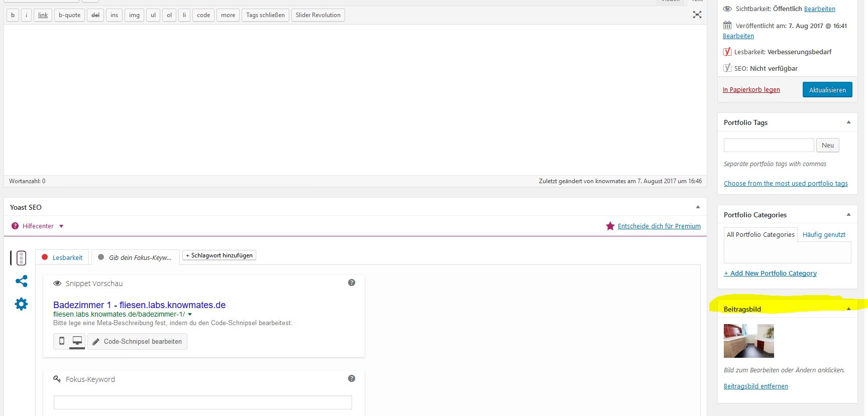Move post to trash via In Papierkorb legen
This screenshot has height=416, width=868.
pos(751,90)
